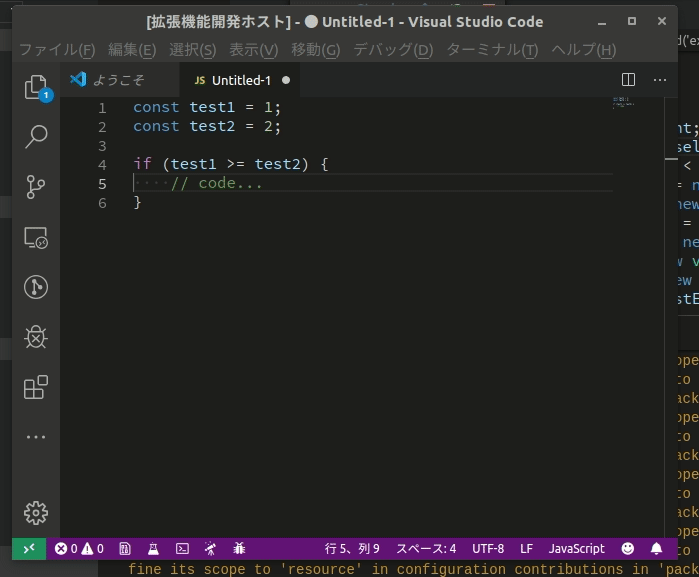Change file encoding via UTF-8
The height and width of the screenshot is (577, 699).
[488, 548]
